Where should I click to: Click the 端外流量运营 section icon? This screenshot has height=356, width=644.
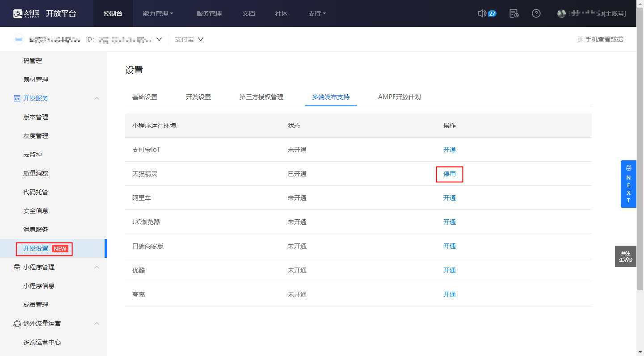17,323
